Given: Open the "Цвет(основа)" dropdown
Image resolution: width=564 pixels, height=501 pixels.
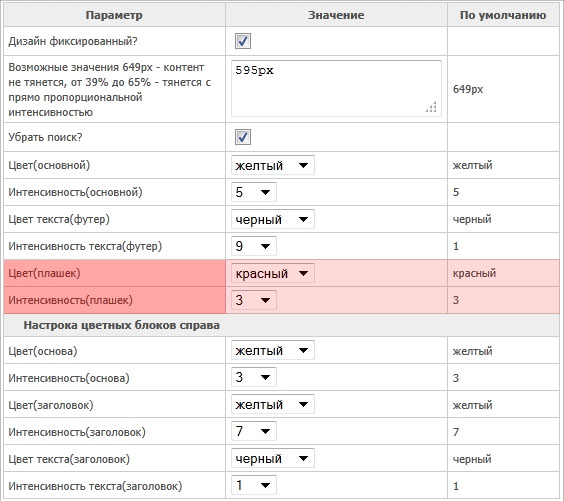Looking at the screenshot, I should coord(273,350).
